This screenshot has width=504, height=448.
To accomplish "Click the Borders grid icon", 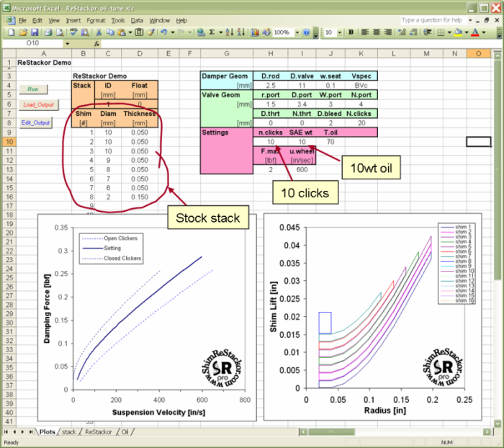I will (441, 32).
